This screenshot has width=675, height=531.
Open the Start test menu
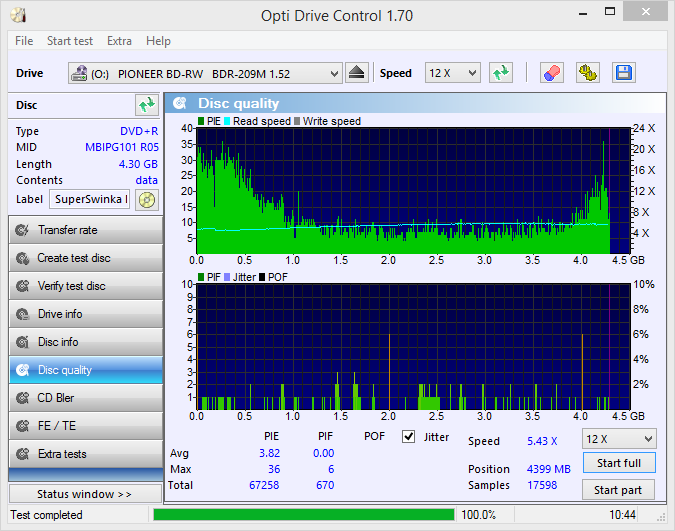click(x=70, y=41)
